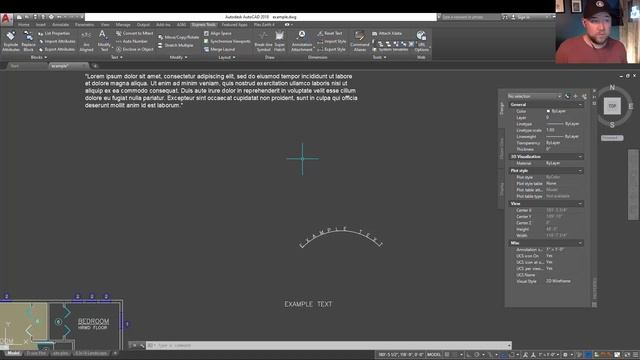Select the Super Hatch tool
The width and height of the screenshot is (640, 360).
[280, 41]
